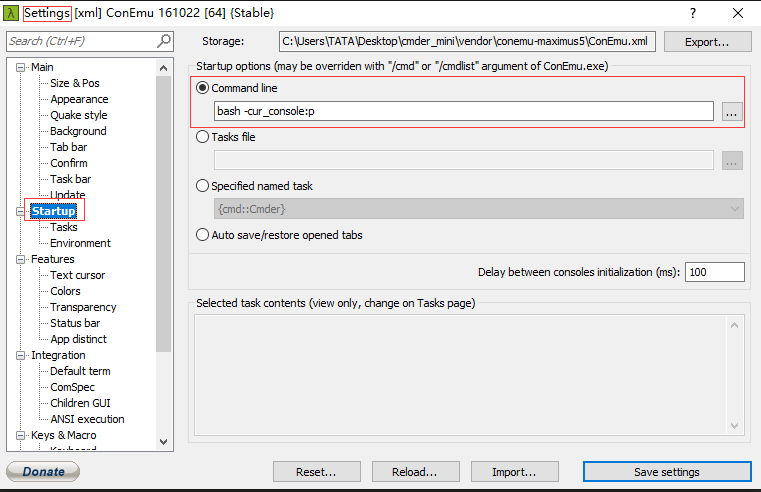Collapse the Startup tree node
The width and height of the screenshot is (761, 492).
(20, 212)
